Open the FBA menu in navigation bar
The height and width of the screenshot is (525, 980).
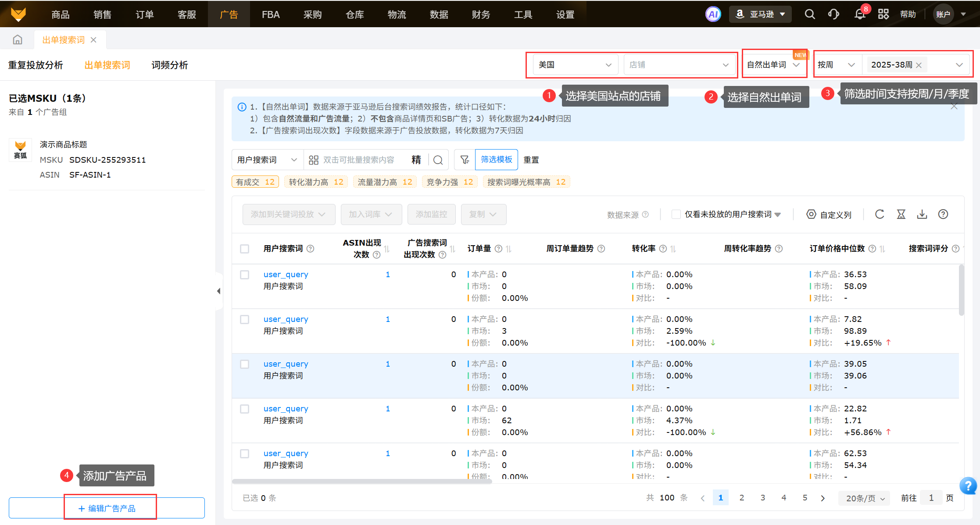(x=271, y=14)
